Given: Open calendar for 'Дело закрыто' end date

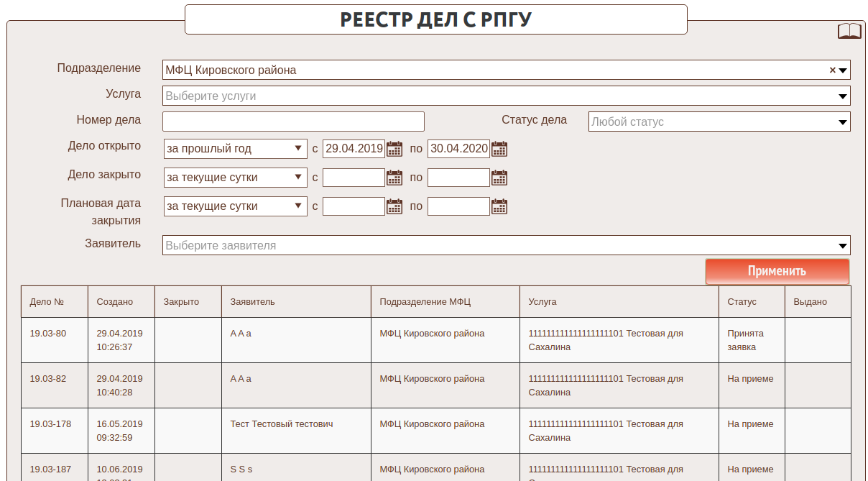Looking at the screenshot, I should tap(499, 178).
